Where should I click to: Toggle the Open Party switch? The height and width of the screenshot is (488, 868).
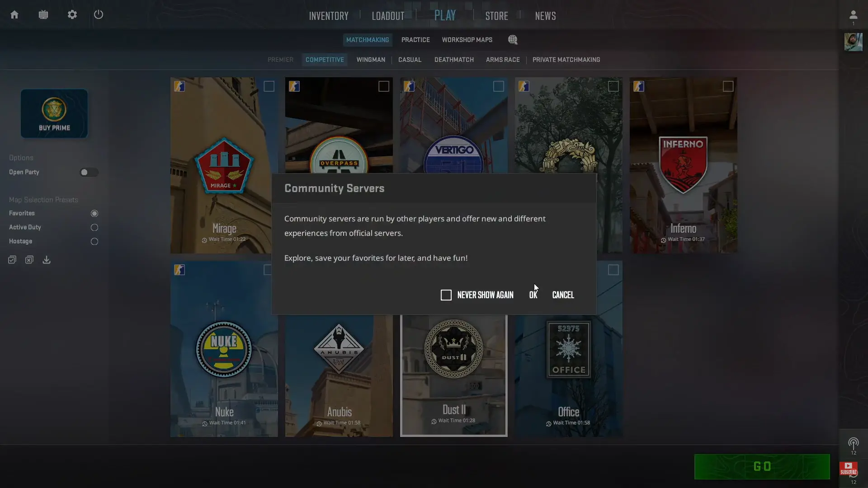89,172
